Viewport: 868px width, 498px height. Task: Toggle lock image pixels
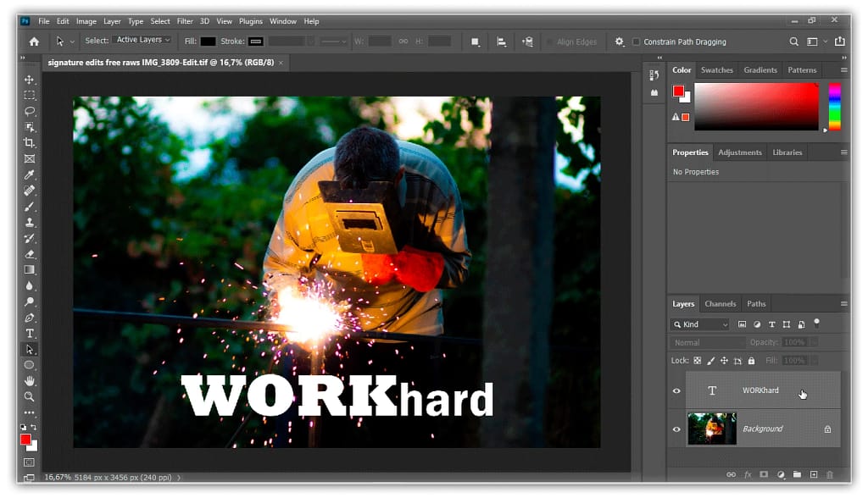(x=711, y=361)
